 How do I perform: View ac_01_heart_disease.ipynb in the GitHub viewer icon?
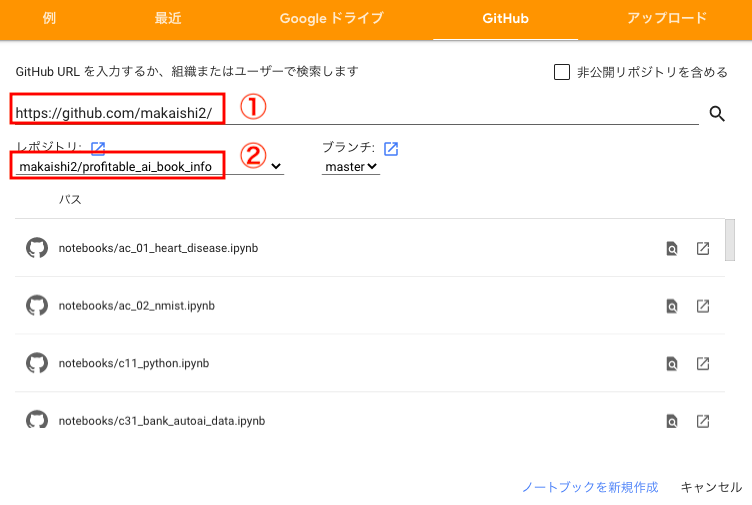pos(672,248)
